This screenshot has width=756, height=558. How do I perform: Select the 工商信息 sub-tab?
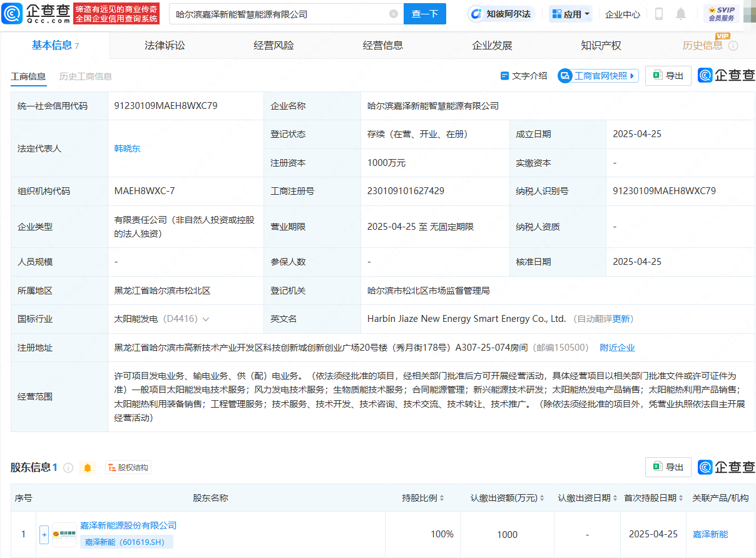point(28,76)
